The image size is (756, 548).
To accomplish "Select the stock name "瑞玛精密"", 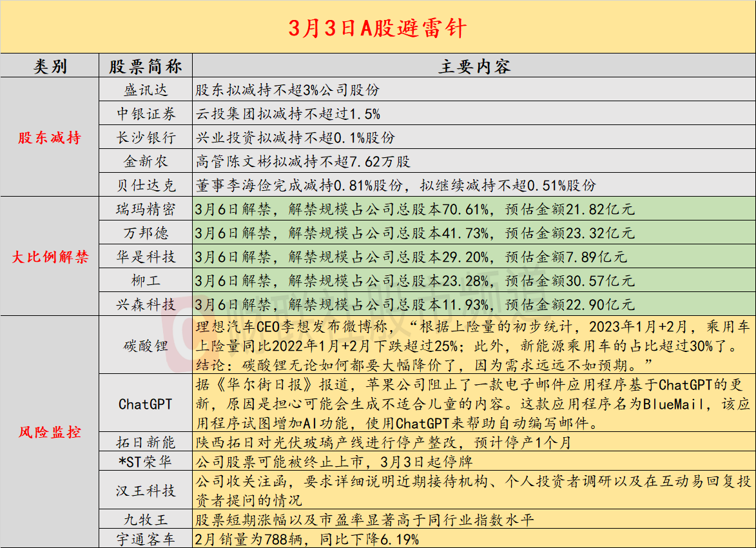I will pyautogui.click(x=146, y=209).
